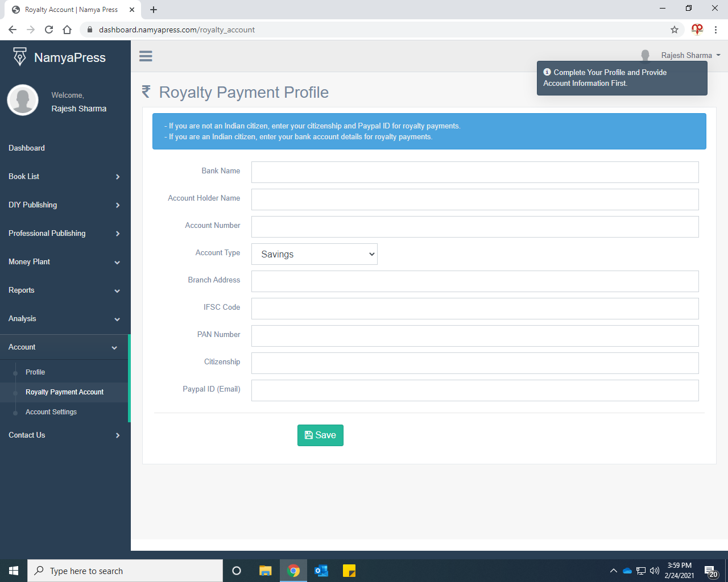
Task: Expand Book List menu
Action: coord(65,176)
